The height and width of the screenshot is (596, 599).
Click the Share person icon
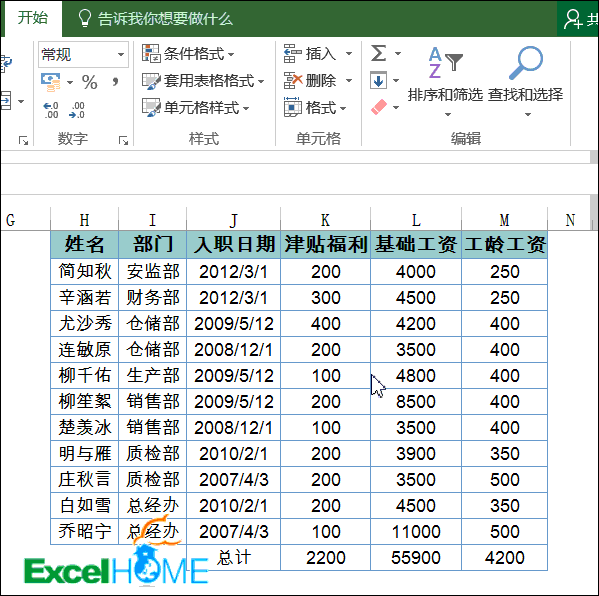pyautogui.click(x=573, y=19)
